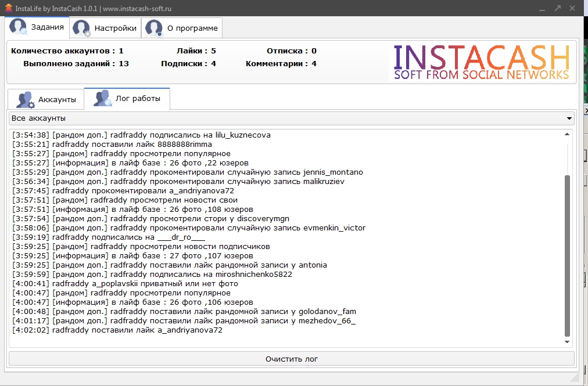Click the log's vertical scrollbar thumb
The width and height of the screenshot is (588, 386).
click(x=567, y=256)
